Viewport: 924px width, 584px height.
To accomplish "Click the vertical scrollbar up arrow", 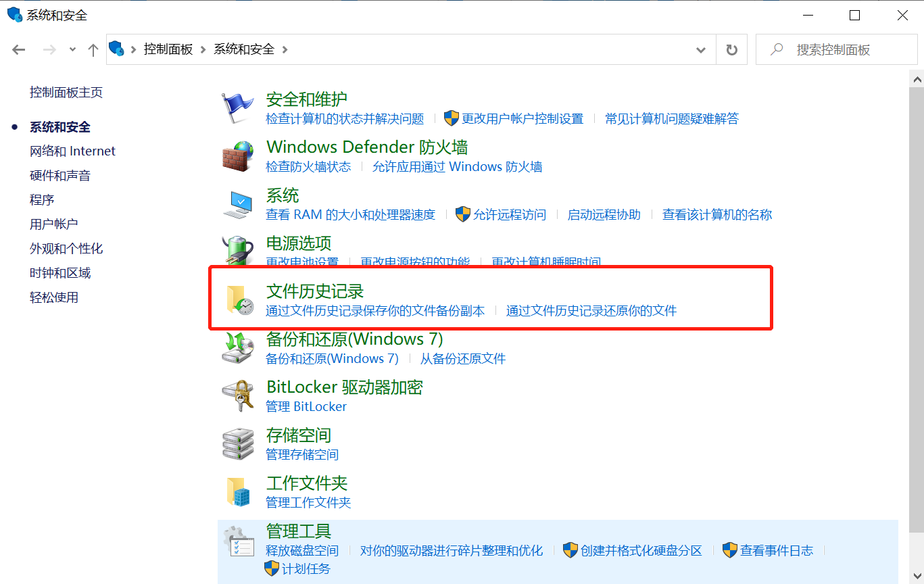I will (917, 80).
